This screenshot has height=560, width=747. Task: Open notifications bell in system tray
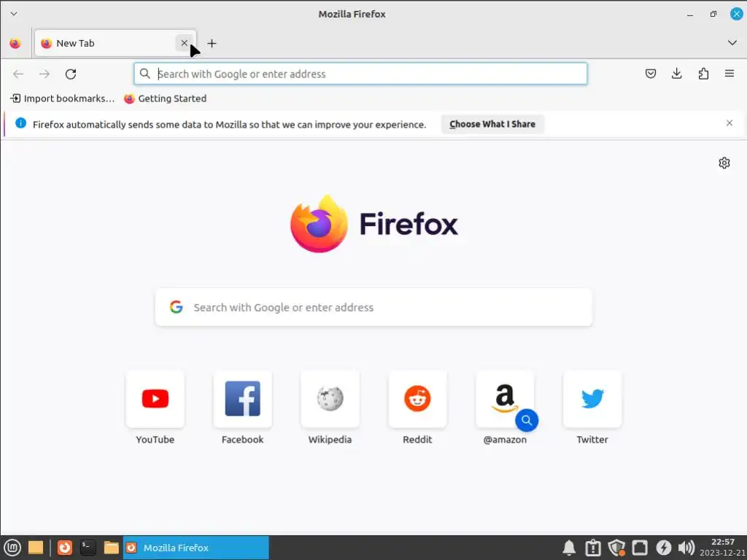pyautogui.click(x=569, y=548)
